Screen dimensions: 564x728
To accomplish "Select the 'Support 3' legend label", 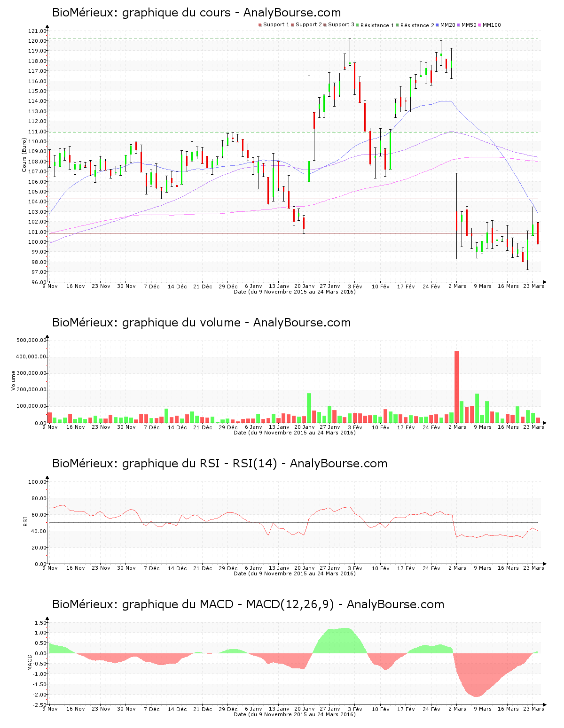I will 341,25.
